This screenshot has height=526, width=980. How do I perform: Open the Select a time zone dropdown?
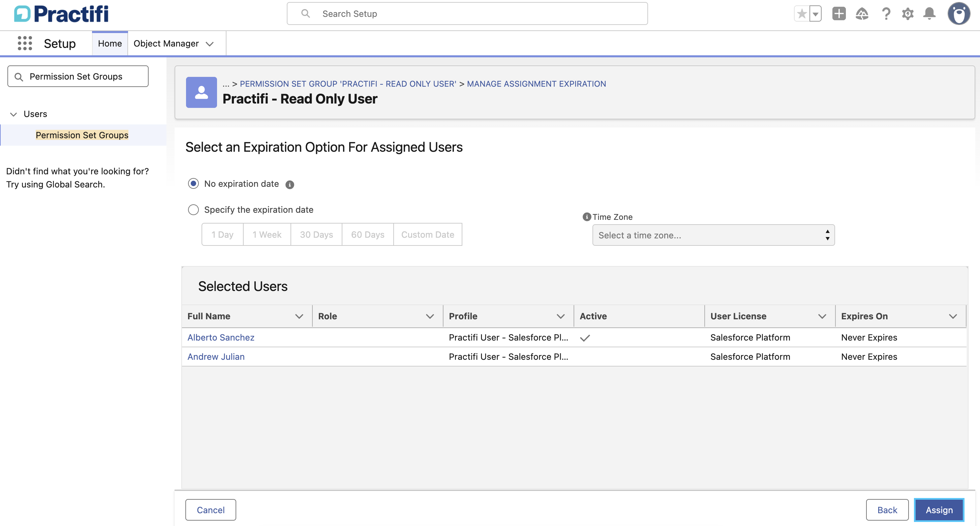pos(713,235)
